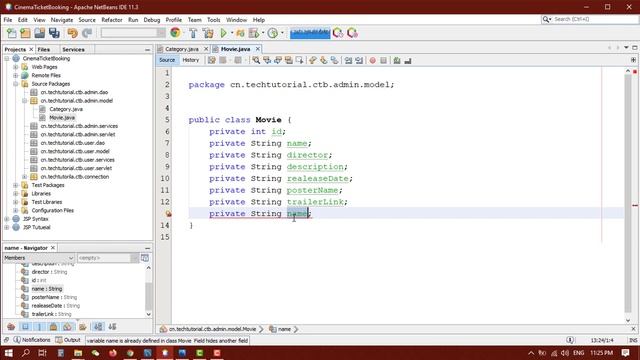
Task: Click the Save All toolbar icon
Action: tap(54, 33)
